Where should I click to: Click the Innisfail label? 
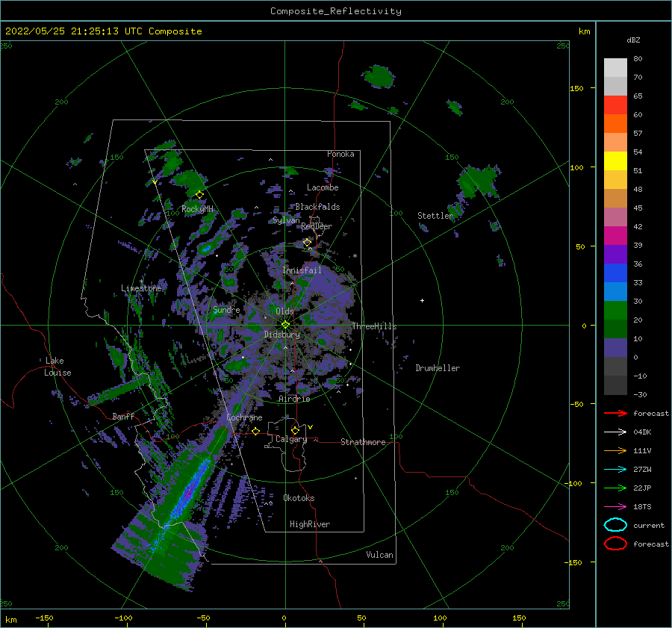coord(302,270)
